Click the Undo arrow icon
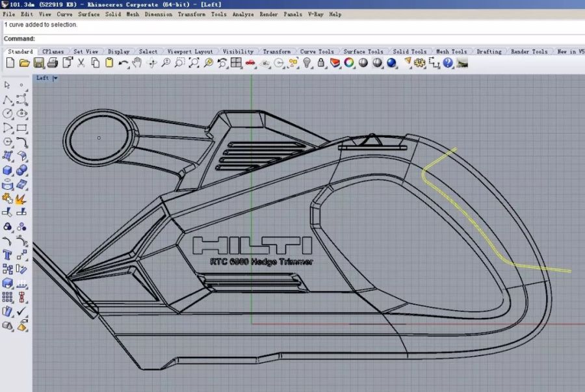Screen dimensions: 585x392 point(123,63)
